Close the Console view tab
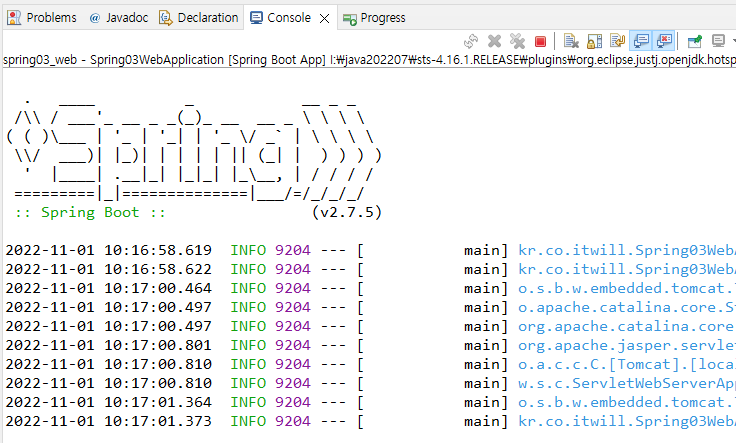 click(324, 18)
